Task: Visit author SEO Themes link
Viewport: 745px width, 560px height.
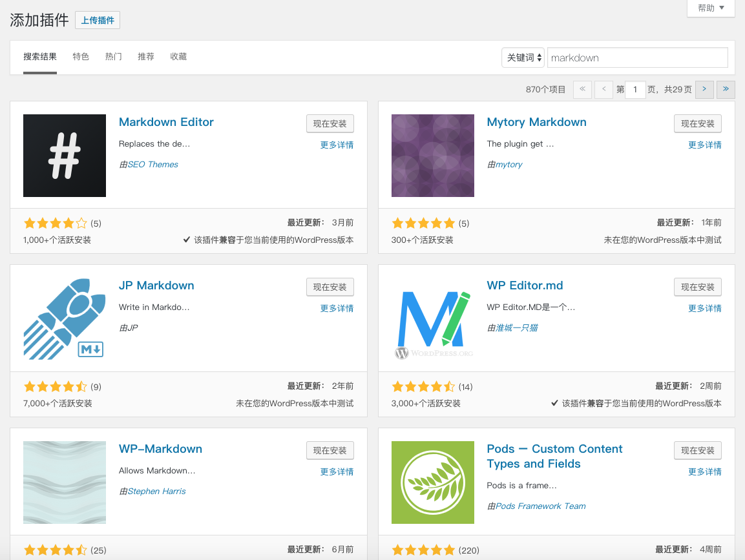Action: [152, 164]
